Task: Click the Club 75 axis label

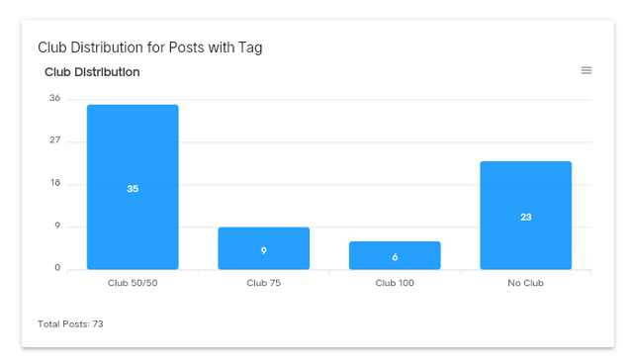Action: click(264, 283)
